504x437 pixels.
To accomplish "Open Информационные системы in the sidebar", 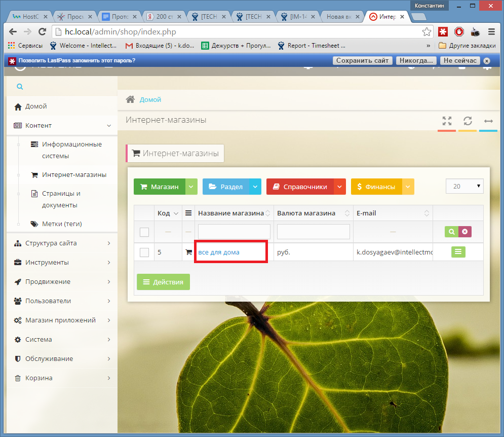I will (72, 150).
